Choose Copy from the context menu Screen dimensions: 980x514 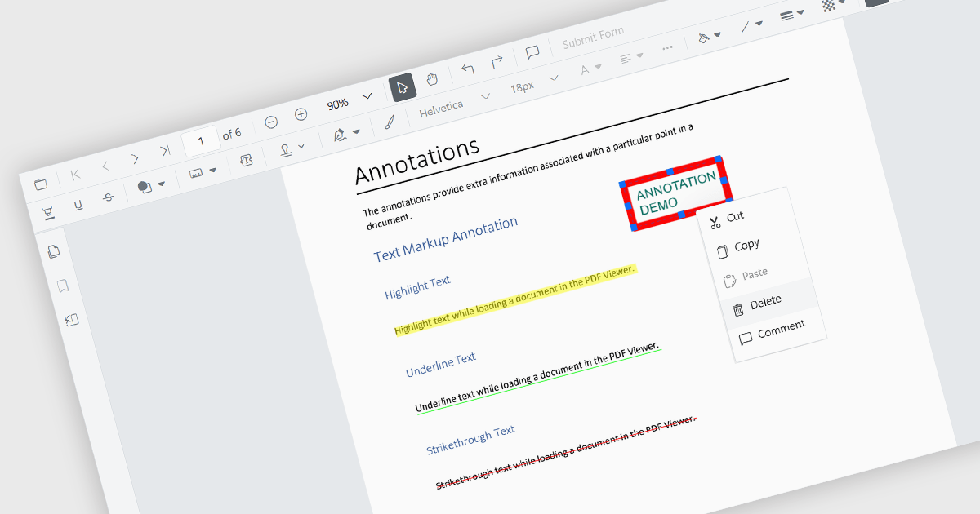click(x=746, y=246)
